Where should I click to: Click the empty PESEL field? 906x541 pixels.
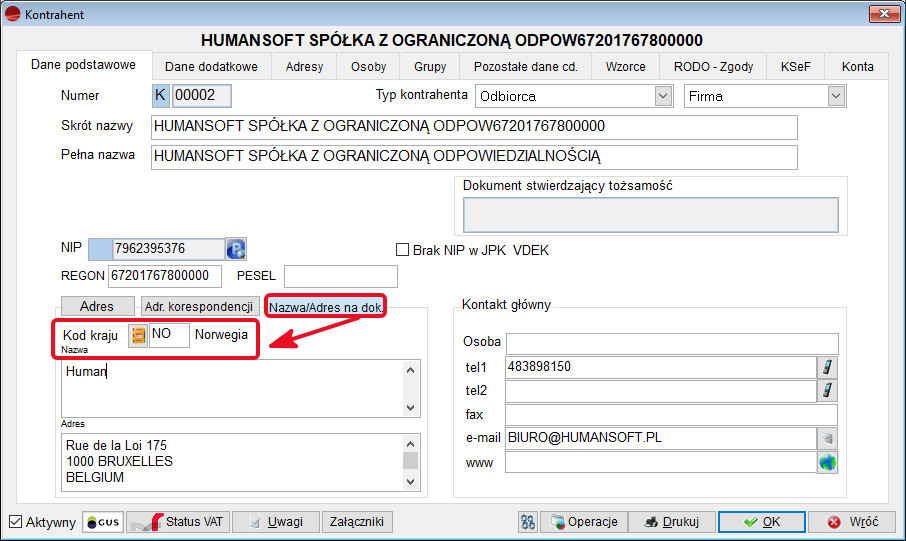pos(340,276)
